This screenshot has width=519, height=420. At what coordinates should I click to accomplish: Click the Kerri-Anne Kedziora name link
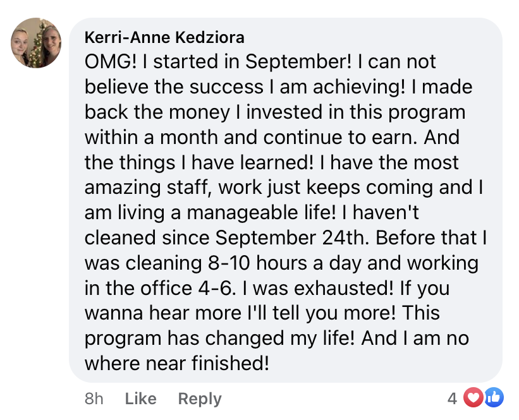click(x=164, y=39)
